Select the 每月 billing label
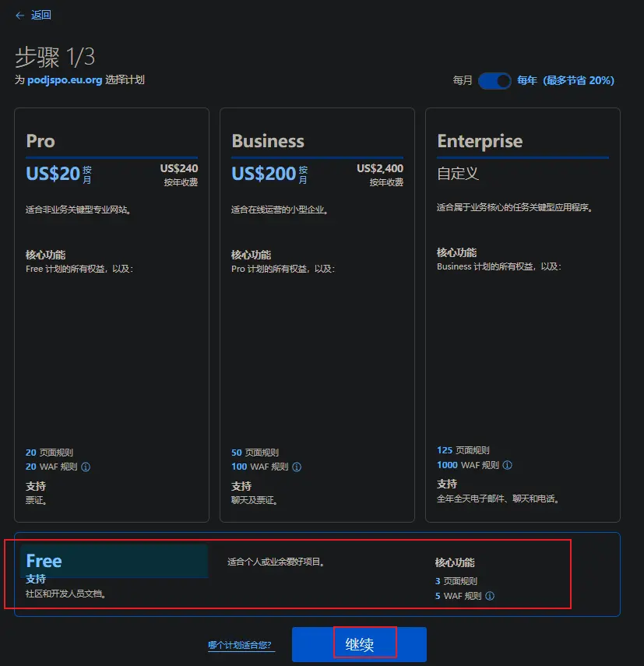The height and width of the screenshot is (666, 644). (x=463, y=80)
